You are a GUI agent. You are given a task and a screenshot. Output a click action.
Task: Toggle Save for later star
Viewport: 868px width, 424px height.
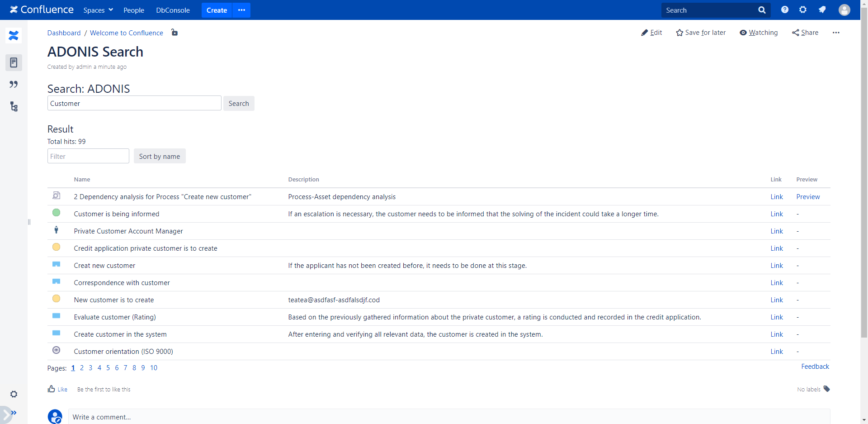[x=701, y=33]
